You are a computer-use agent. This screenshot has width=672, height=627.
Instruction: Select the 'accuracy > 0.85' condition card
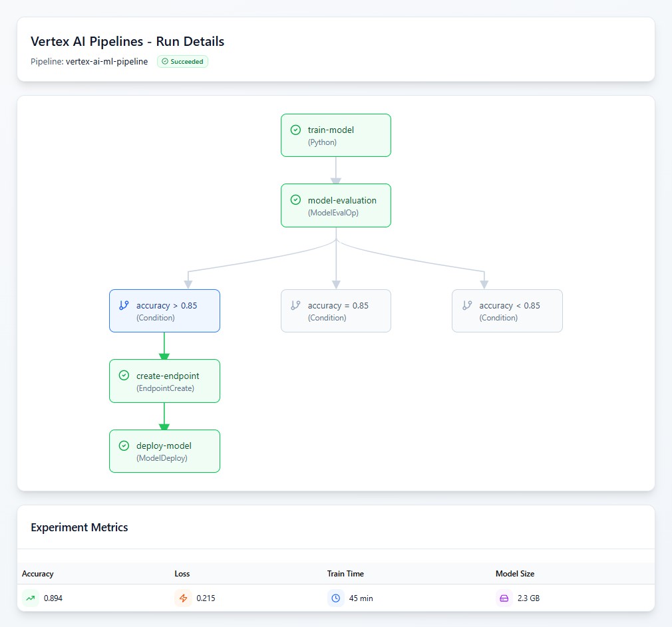(164, 311)
